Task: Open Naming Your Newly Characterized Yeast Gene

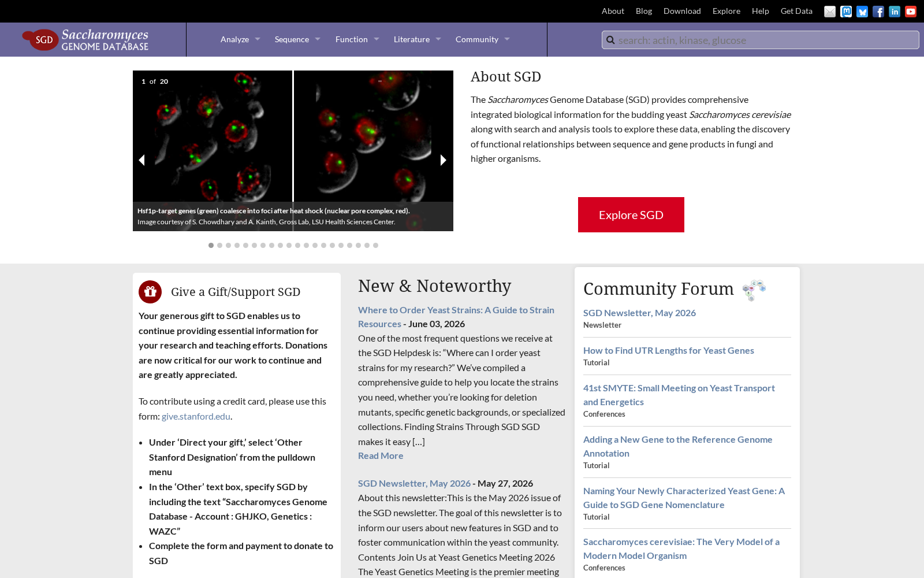Action: pyautogui.click(x=684, y=498)
